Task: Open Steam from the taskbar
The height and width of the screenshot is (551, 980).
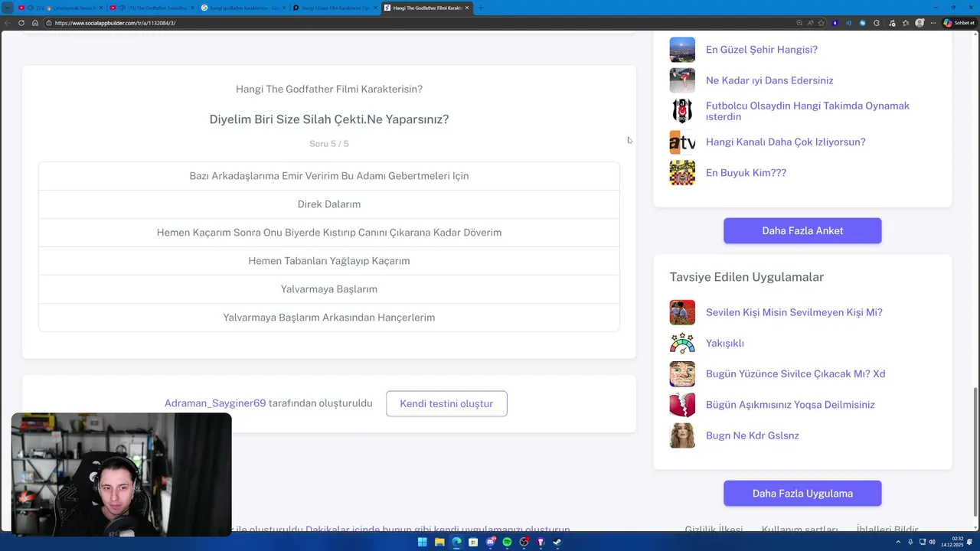Action: 557,542
